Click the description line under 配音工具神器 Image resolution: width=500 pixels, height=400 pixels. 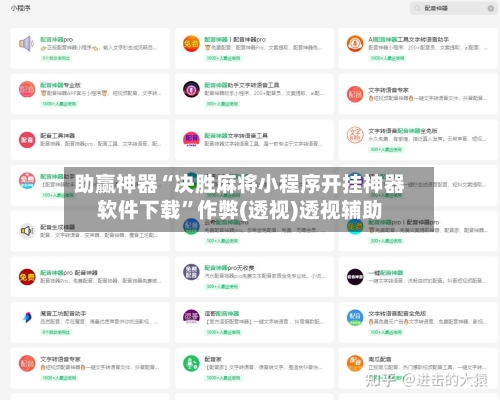tap(101, 144)
